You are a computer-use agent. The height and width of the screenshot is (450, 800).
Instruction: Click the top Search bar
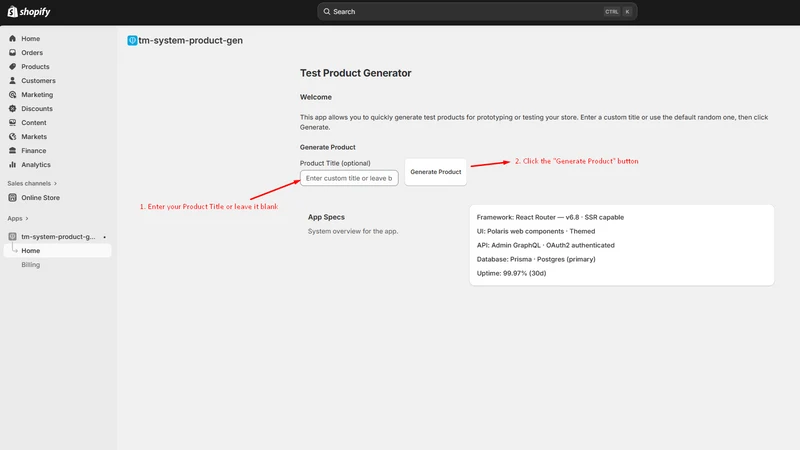[477, 11]
